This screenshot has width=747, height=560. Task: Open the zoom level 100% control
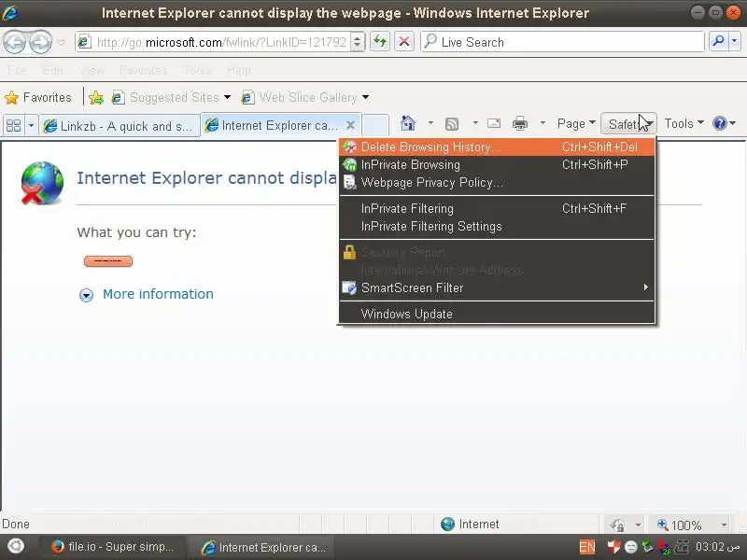pos(681,525)
